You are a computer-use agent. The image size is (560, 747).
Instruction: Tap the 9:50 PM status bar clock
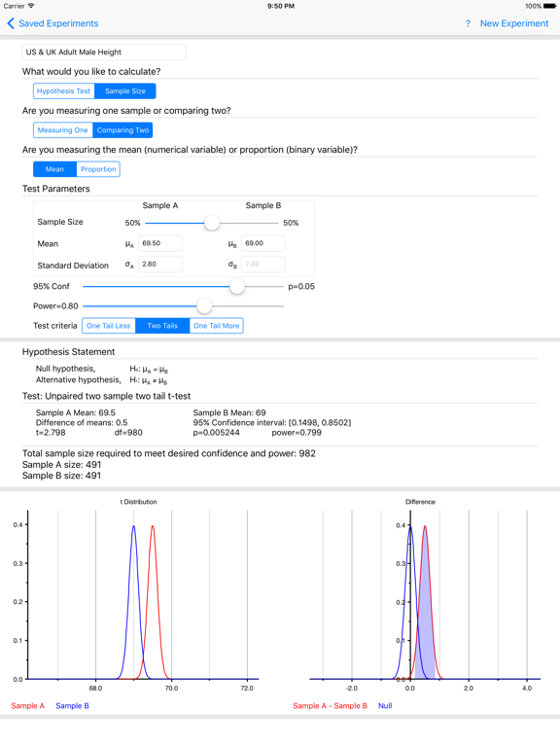point(280,6)
